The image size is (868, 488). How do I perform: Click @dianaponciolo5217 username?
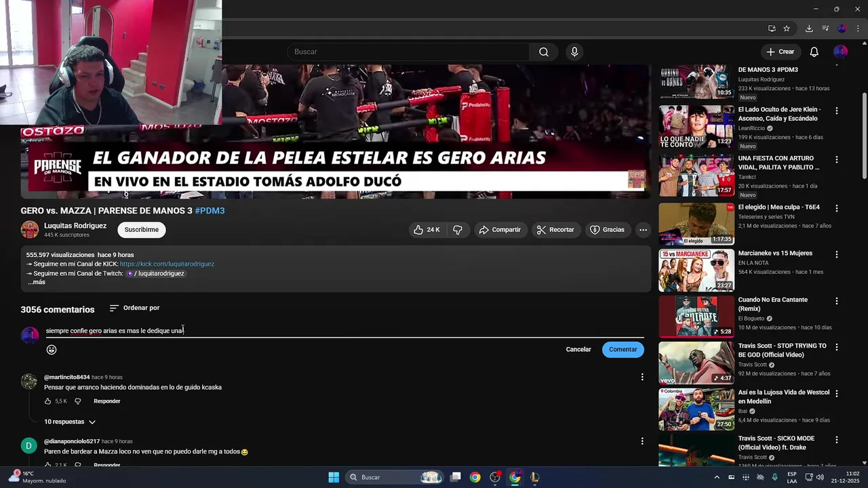coord(72,441)
